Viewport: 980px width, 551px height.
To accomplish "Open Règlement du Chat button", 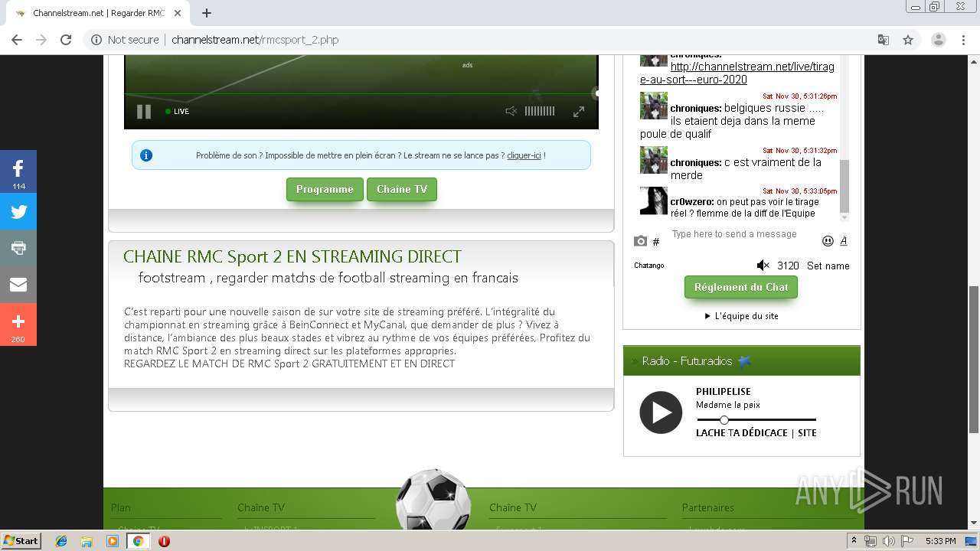I will [741, 287].
